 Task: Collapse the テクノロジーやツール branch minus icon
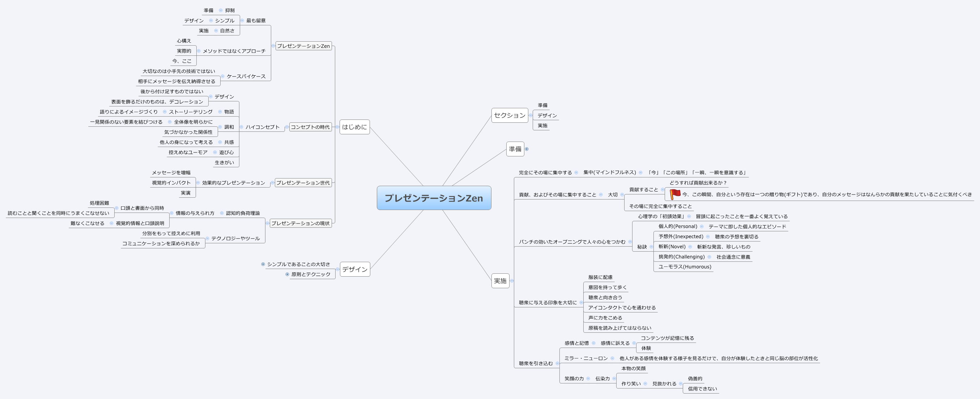pyautogui.click(x=208, y=239)
